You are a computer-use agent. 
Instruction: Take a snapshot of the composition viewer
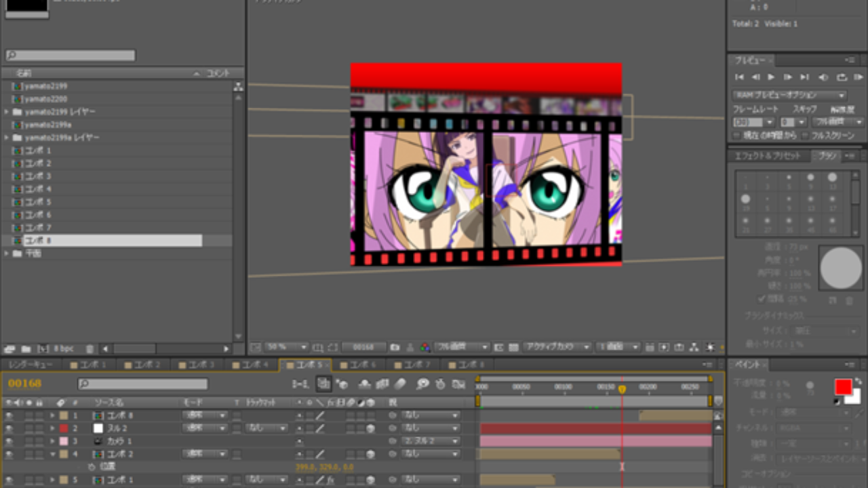pos(395,347)
